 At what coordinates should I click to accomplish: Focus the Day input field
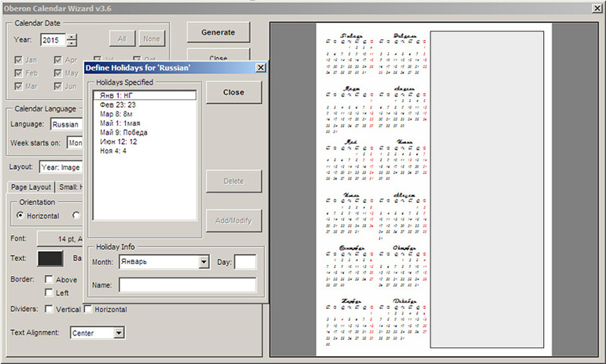coord(245,262)
